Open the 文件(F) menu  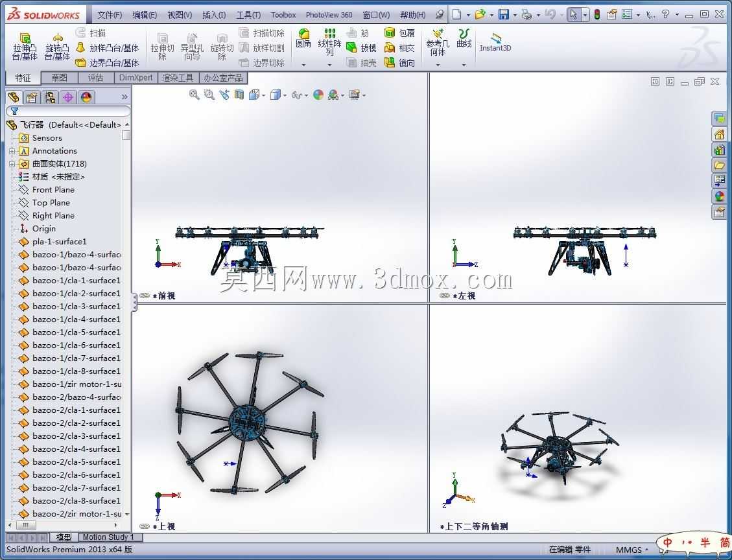(x=110, y=15)
